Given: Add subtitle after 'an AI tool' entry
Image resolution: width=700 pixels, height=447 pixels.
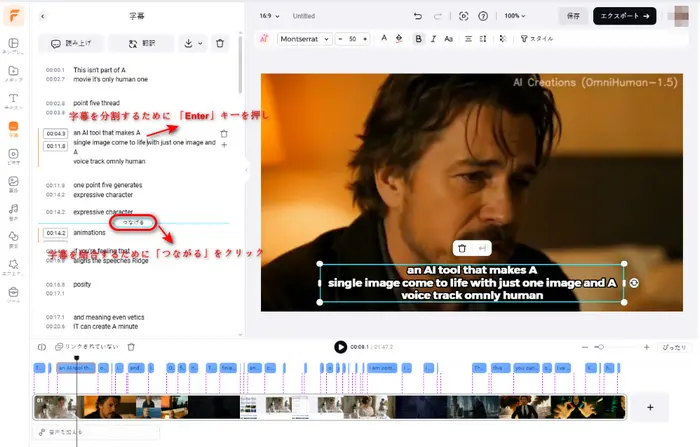Looking at the screenshot, I should (224, 145).
